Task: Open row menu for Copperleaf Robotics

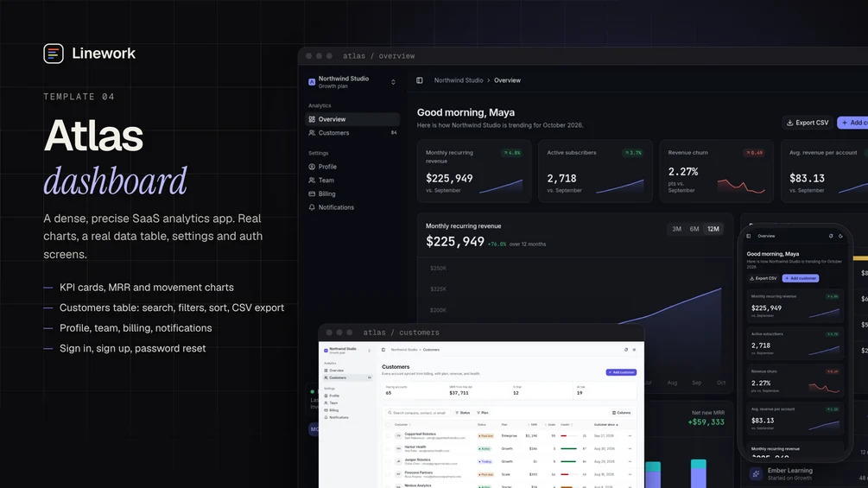Action: tap(630, 436)
